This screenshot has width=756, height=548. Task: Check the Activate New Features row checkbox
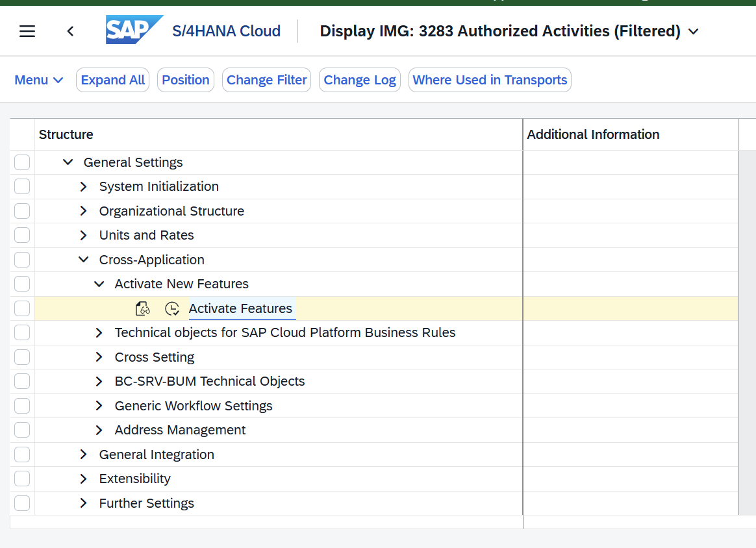pos(22,284)
